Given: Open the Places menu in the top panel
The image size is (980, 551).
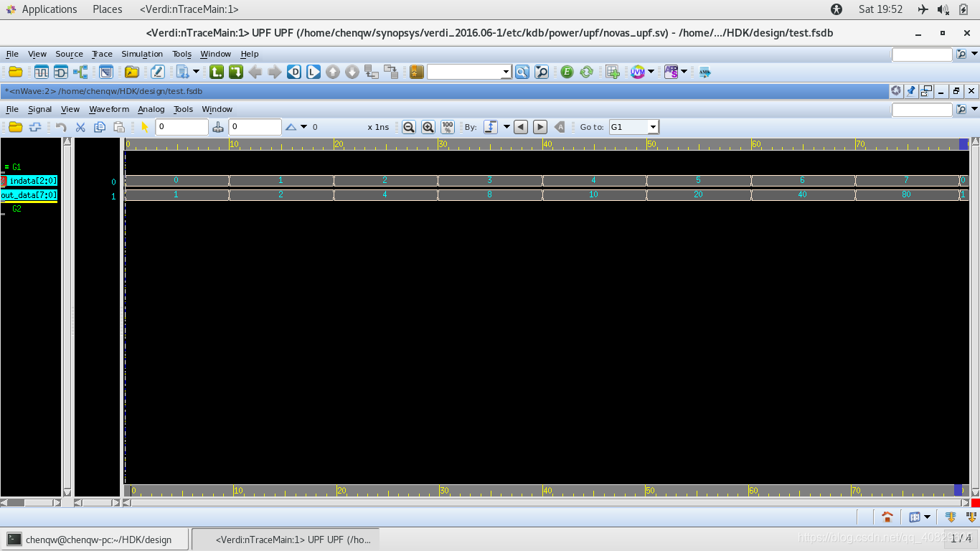Looking at the screenshot, I should [108, 9].
